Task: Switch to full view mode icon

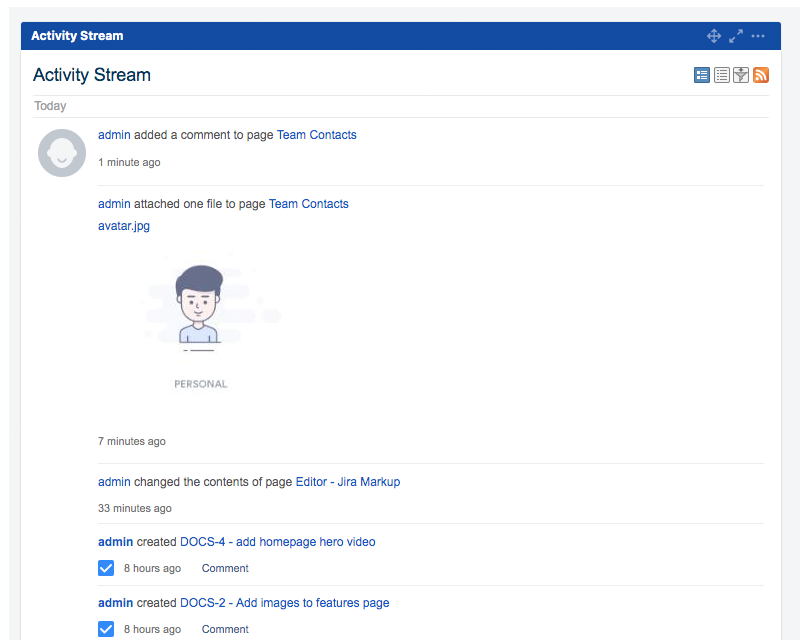Action: pyautogui.click(x=702, y=75)
